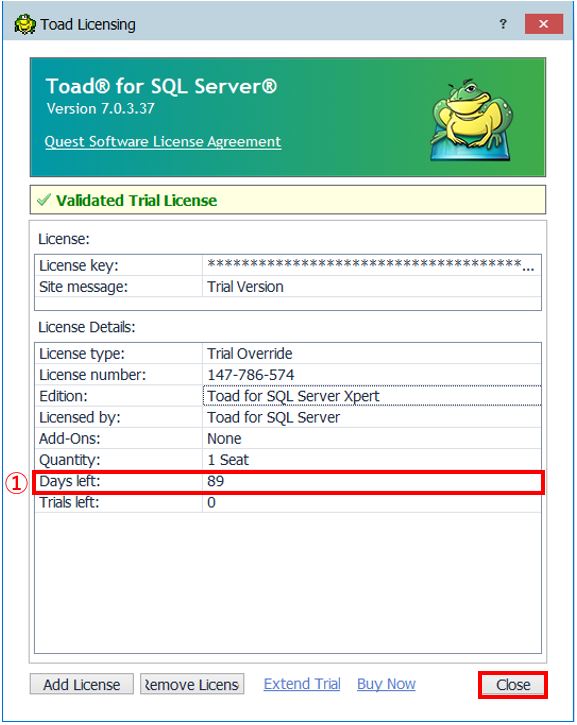This screenshot has width=577, height=725.
Task: Open the Extend Trial link
Action: (302, 684)
